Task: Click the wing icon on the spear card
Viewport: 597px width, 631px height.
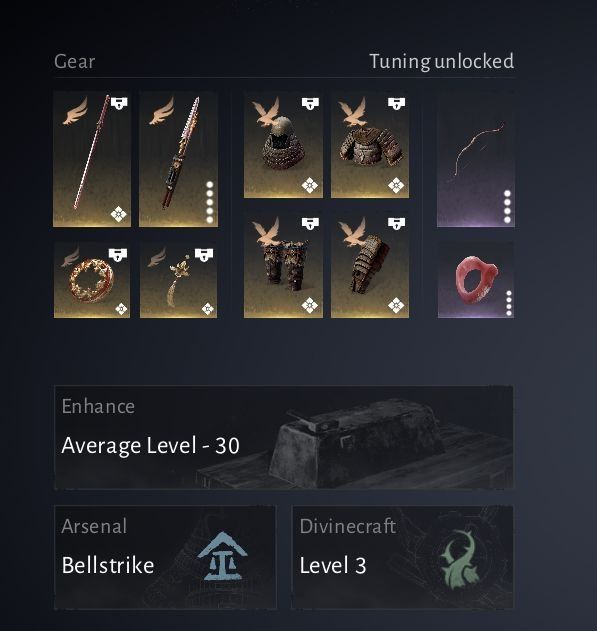Action: tap(75, 111)
